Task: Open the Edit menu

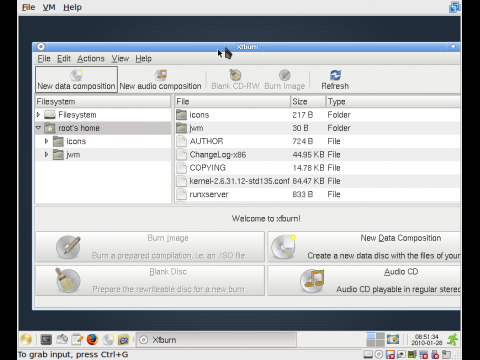Action: (64, 59)
